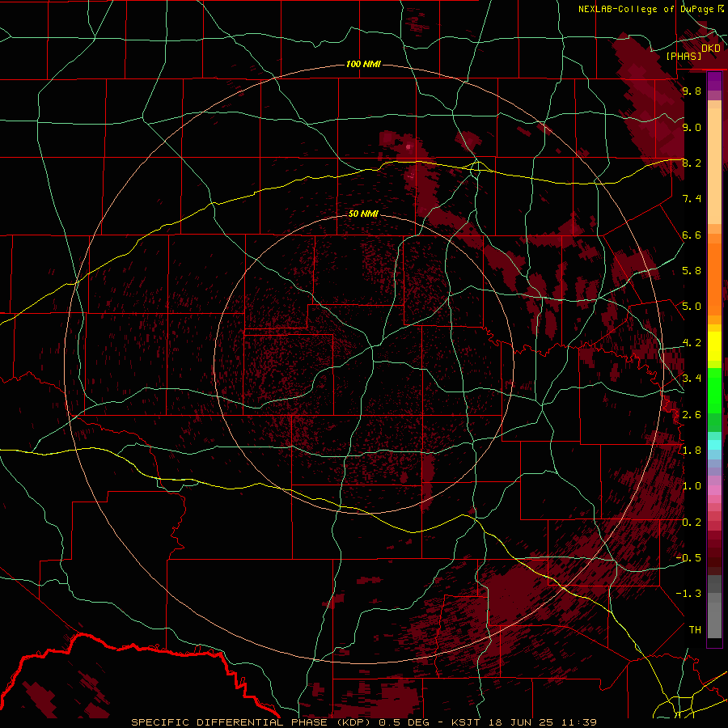728x728 pixels.
Task: Pick the purple top segment of color bar
Action: tap(714, 81)
